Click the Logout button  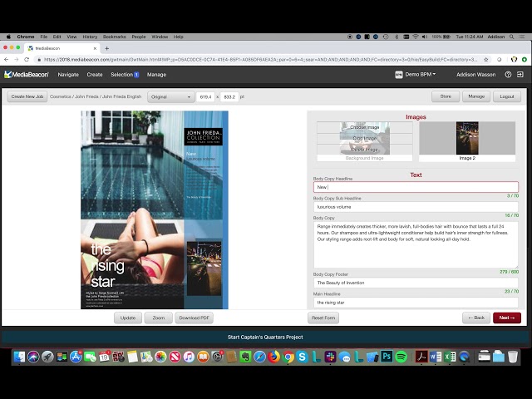click(507, 96)
